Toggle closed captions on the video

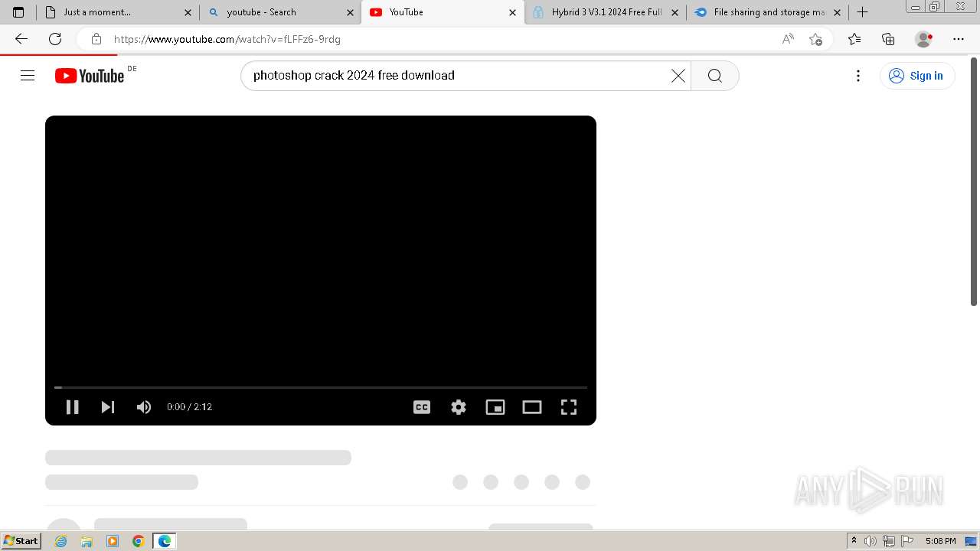click(x=422, y=407)
